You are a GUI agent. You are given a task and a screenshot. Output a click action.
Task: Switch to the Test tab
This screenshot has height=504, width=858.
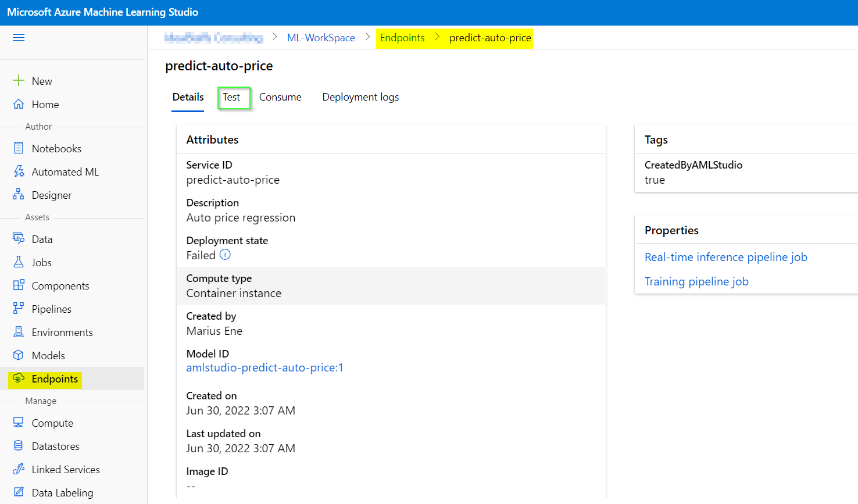(231, 97)
